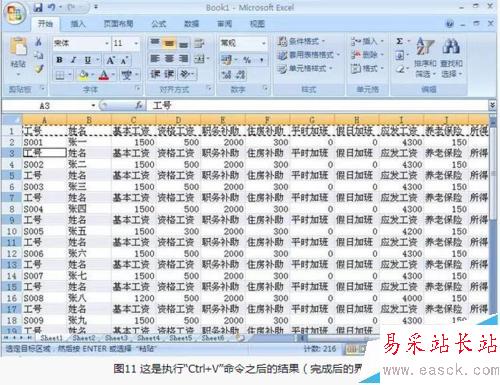Toggle Italic formatting
Screen dimensions: 500x385
(73, 60)
